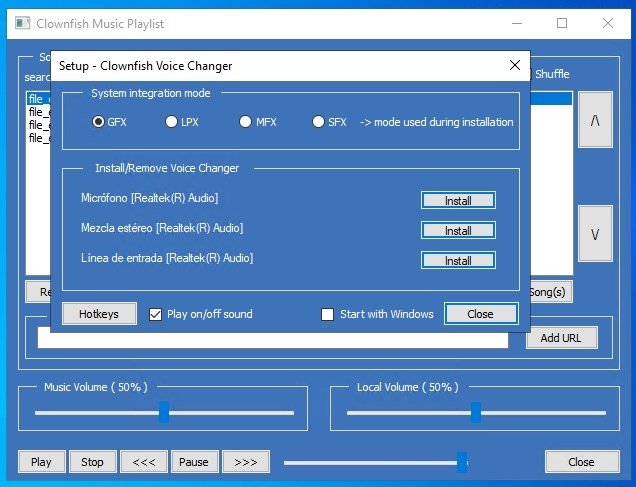This screenshot has height=487, width=636.
Task: Go to previous track with <<< button
Action: click(144, 462)
